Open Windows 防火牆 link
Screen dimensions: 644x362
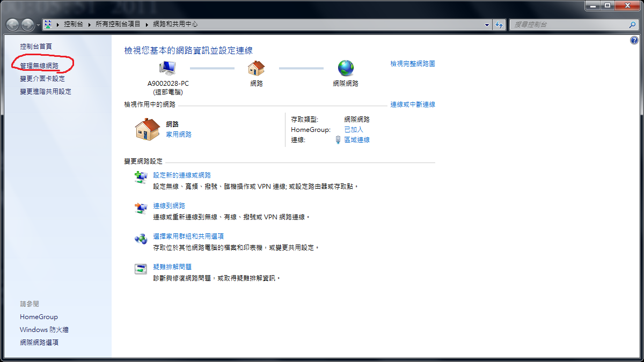pos(44,330)
